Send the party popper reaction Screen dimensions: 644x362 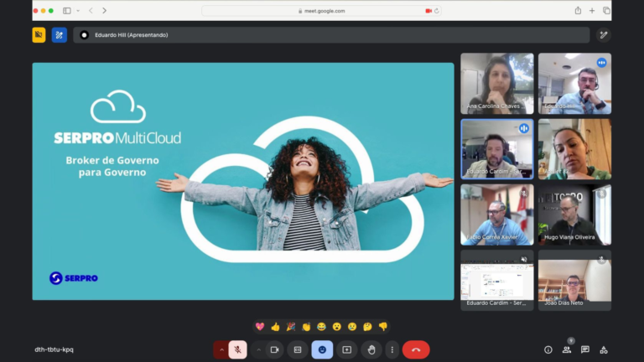(291, 327)
